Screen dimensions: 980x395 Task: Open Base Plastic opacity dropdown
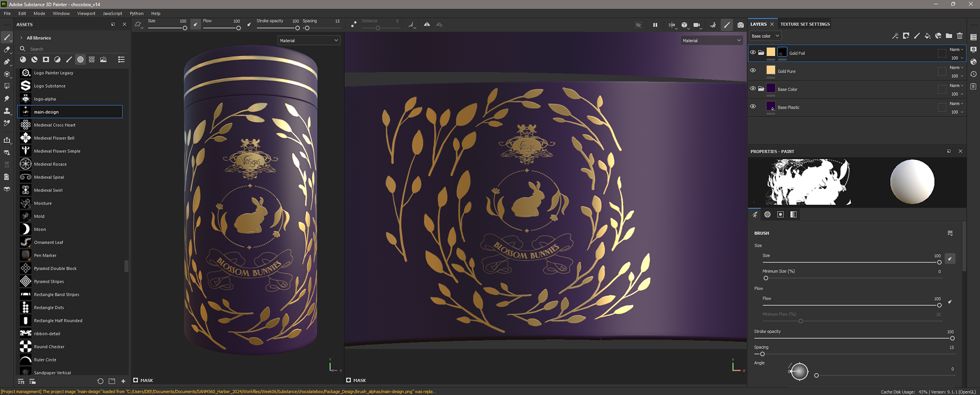coord(957,112)
